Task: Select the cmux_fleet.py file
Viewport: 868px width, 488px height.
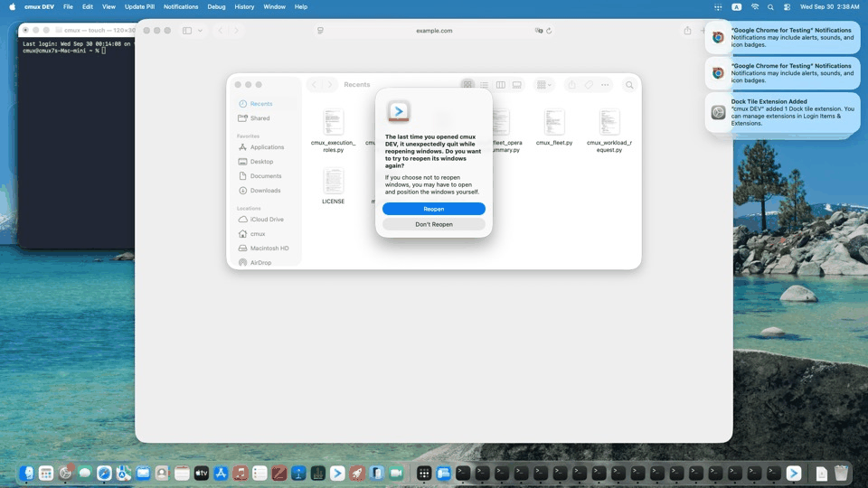Action: (x=554, y=127)
